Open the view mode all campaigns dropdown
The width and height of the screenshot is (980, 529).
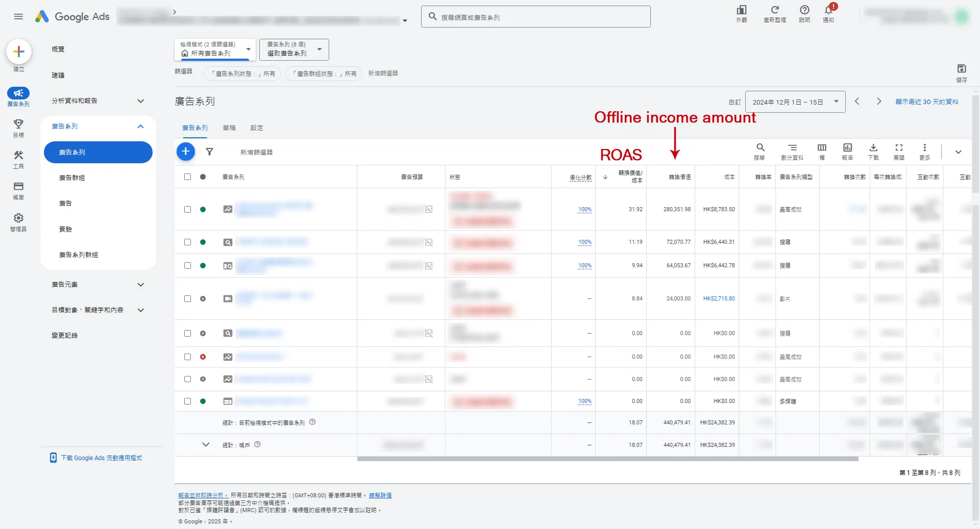click(x=215, y=49)
